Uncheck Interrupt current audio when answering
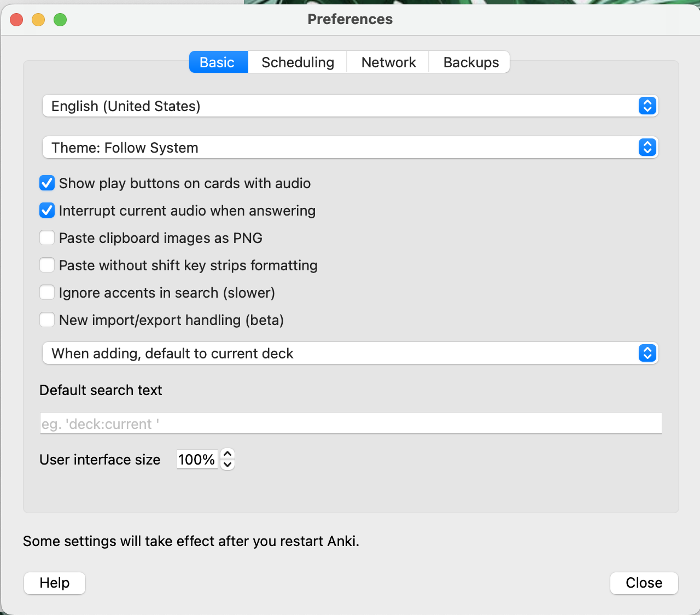The height and width of the screenshot is (615, 700). pos(48,211)
